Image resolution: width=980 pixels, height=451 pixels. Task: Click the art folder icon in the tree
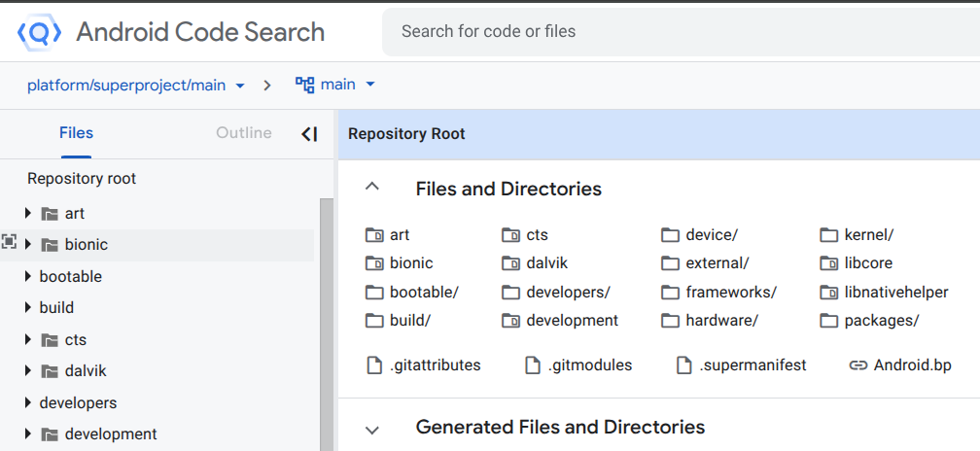point(50,214)
